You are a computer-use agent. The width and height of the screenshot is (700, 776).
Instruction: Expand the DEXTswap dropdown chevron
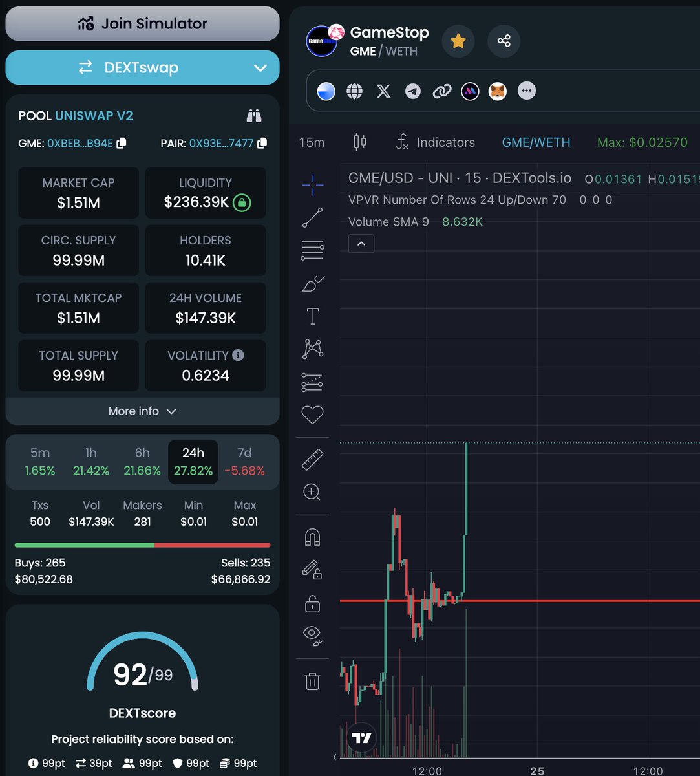click(260, 68)
